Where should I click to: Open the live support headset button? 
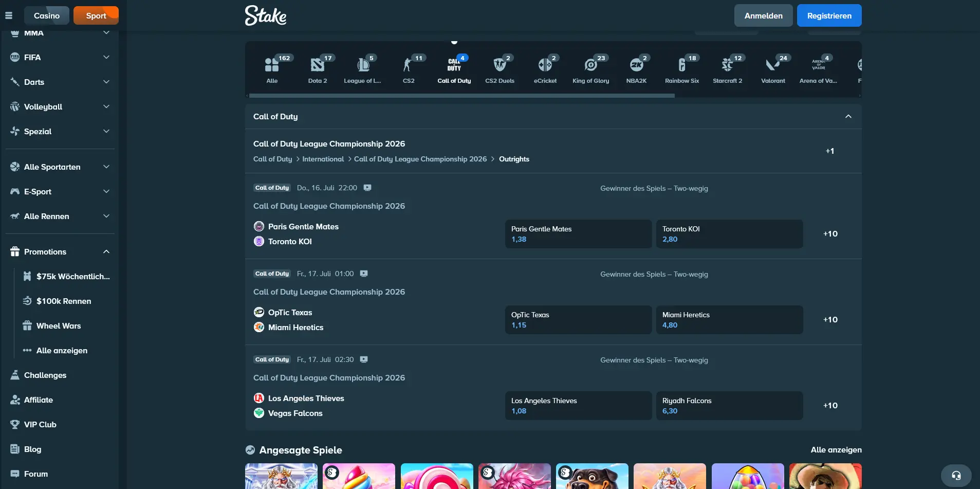tap(956, 476)
